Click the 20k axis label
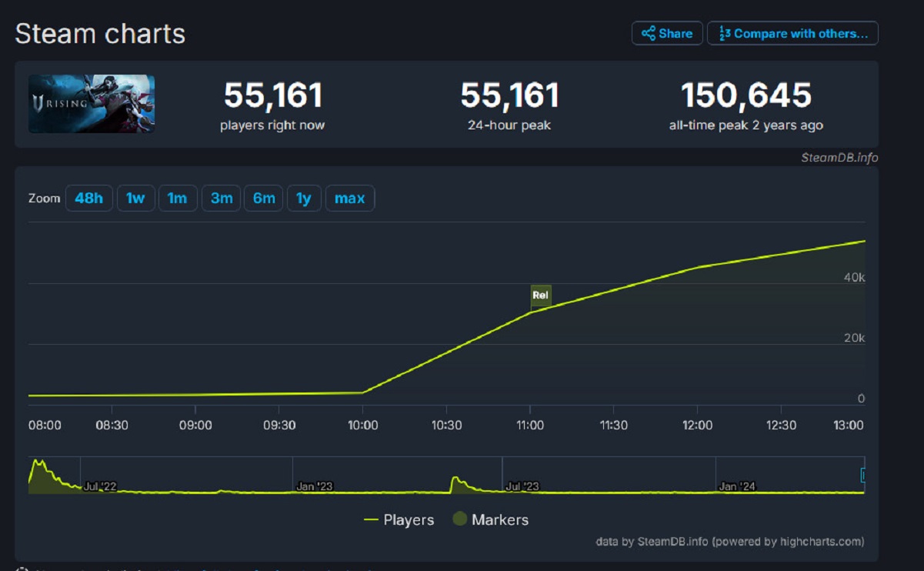The width and height of the screenshot is (924, 571). click(856, 338)
